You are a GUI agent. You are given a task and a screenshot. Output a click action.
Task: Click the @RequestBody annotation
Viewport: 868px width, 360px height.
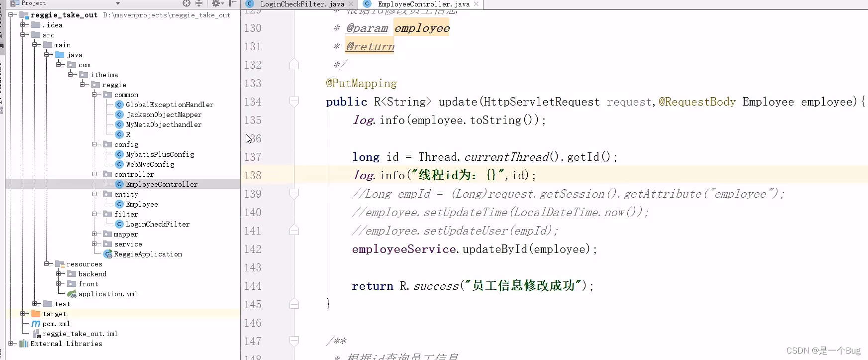(x=697, y=102)
